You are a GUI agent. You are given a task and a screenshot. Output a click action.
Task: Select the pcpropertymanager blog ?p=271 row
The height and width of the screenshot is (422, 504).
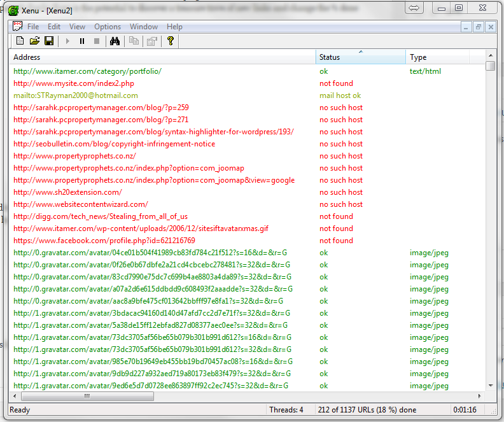point(246,120)
